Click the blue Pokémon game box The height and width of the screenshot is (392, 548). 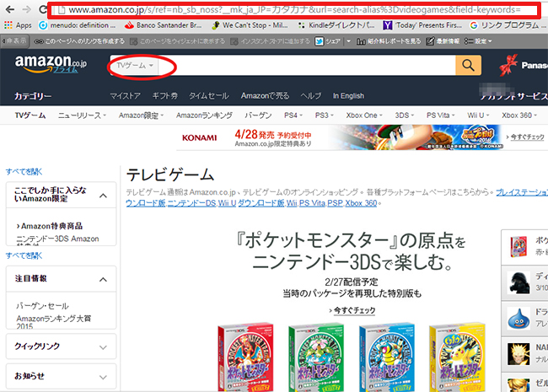387,357
